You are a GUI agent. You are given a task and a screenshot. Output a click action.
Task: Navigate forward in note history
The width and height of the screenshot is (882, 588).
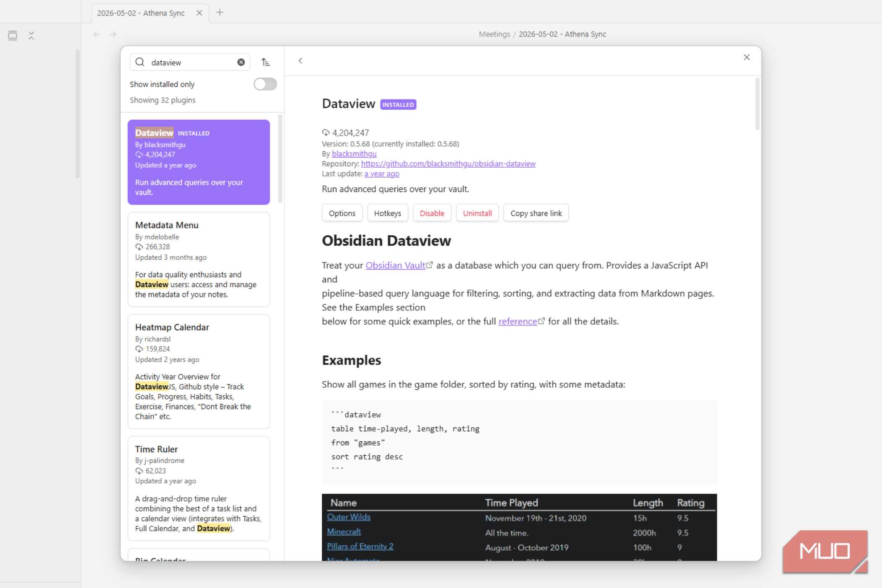[x=113, y=34]
